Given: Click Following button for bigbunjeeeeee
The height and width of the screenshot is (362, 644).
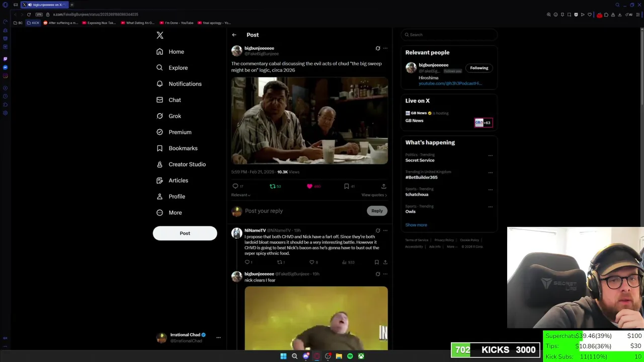Looking at the screenshot, I should pos(479,68).
